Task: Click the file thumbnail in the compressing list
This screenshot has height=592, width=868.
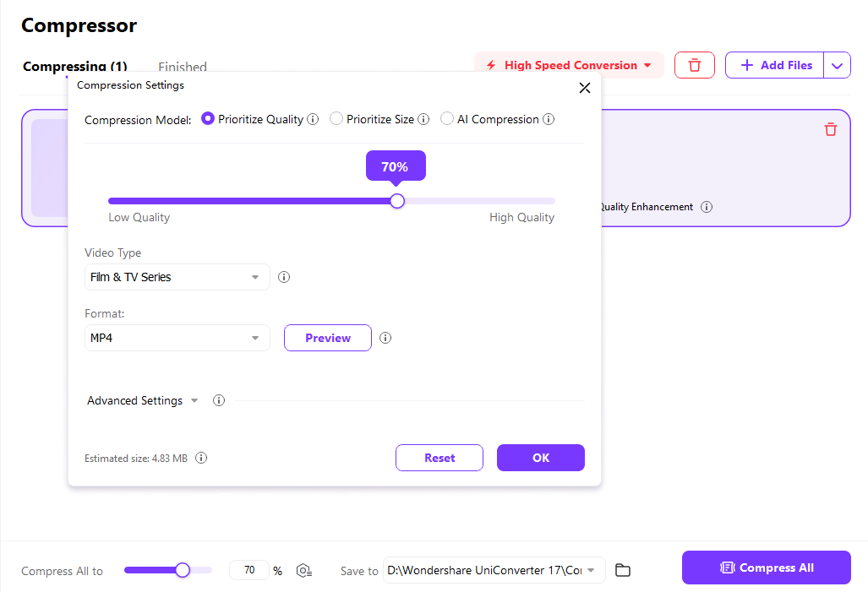Action: pyautogui.click(x=50, y=168)
